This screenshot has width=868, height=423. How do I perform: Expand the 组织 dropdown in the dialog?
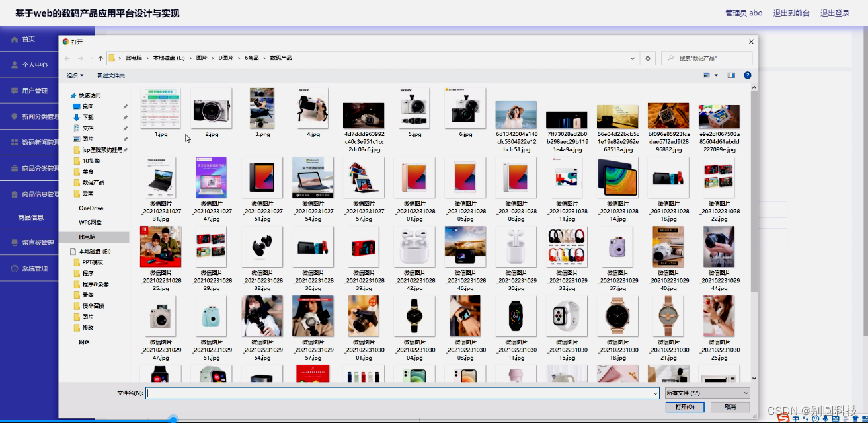click(75, 74)
